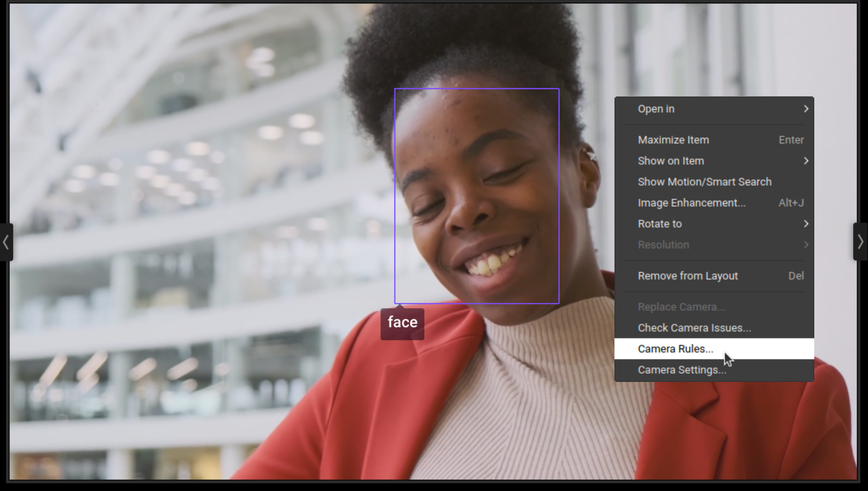Click the arrow beside 'Show on Item'

click(806, 161)
